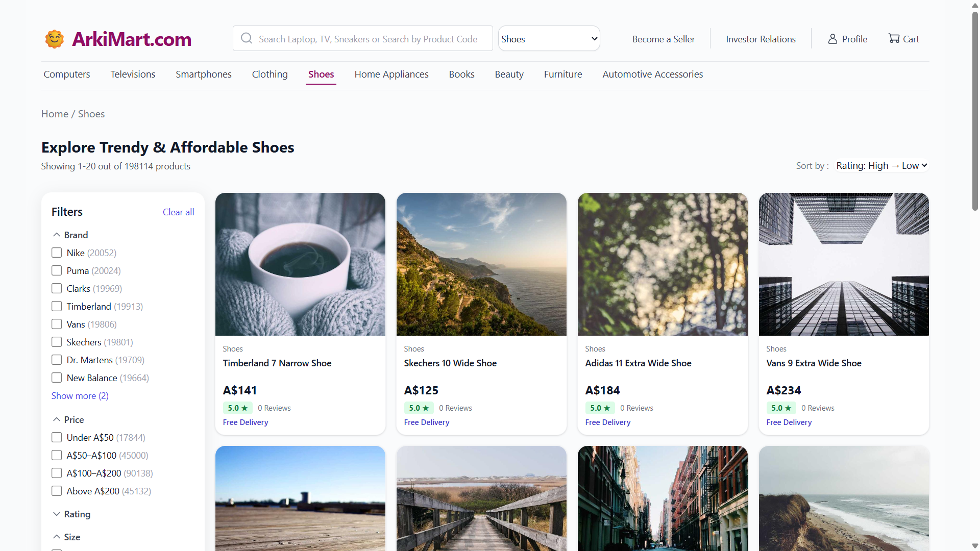Open the Cart icon

tap(894, 39)
